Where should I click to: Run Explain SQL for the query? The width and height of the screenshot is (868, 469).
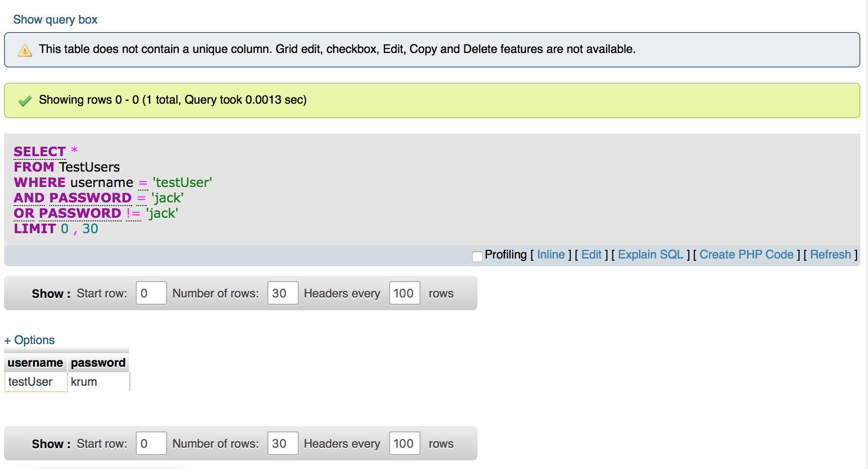coord(650,254)
